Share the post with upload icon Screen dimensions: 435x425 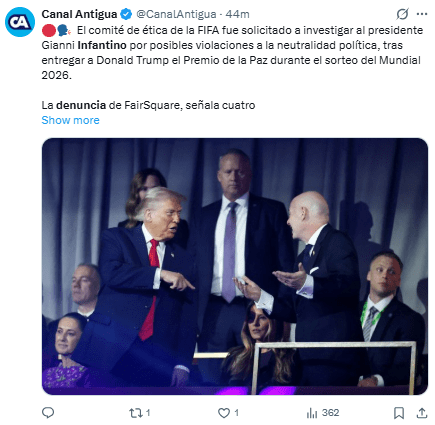click(422, 413)
